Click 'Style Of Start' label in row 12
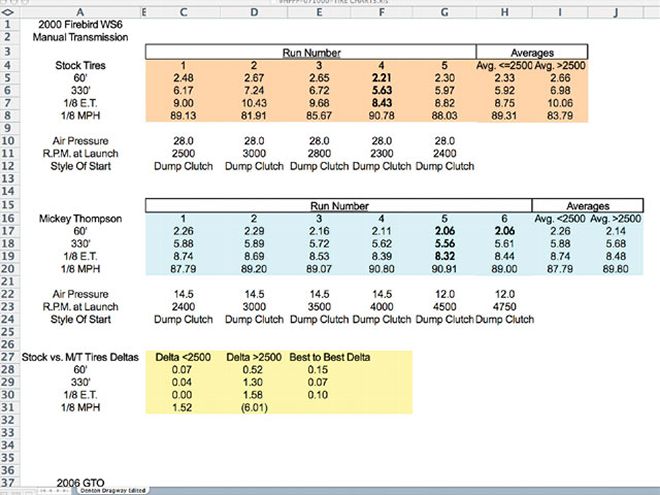660x495 pixels. click(x=80, y=166)
